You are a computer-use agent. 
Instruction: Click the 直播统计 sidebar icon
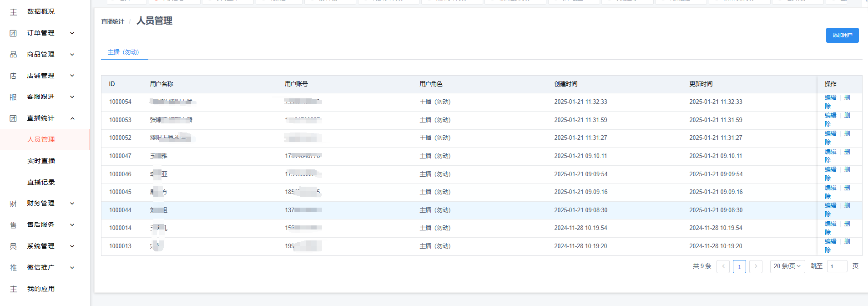coord(13,118)
